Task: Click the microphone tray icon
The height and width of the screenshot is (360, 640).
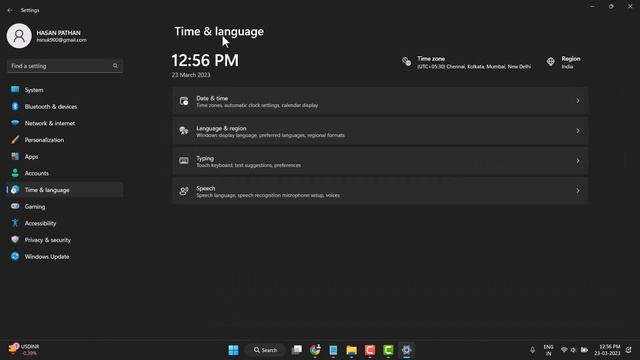Action: pos(532,350)
